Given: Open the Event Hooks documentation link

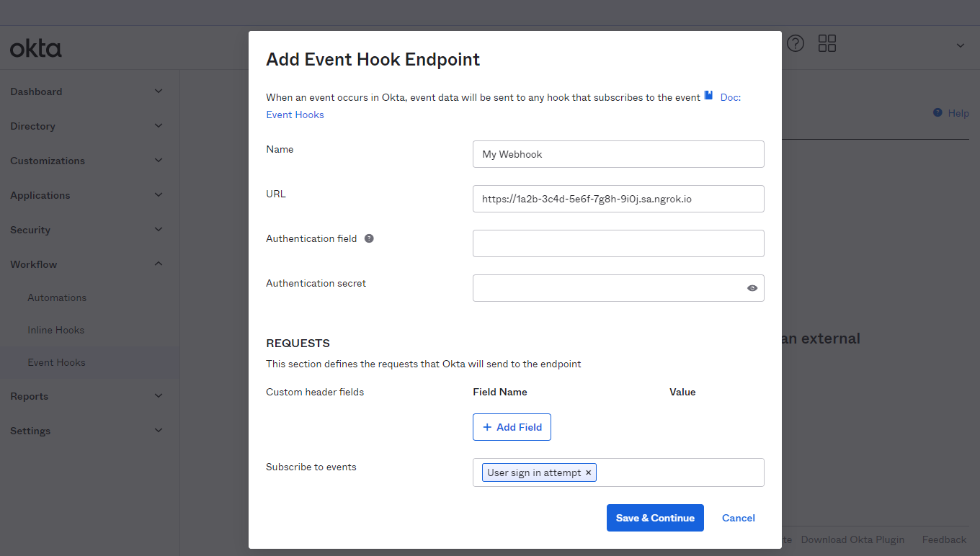Looking at the screenshot, I should pyautogui.click(x=295, y=114).
